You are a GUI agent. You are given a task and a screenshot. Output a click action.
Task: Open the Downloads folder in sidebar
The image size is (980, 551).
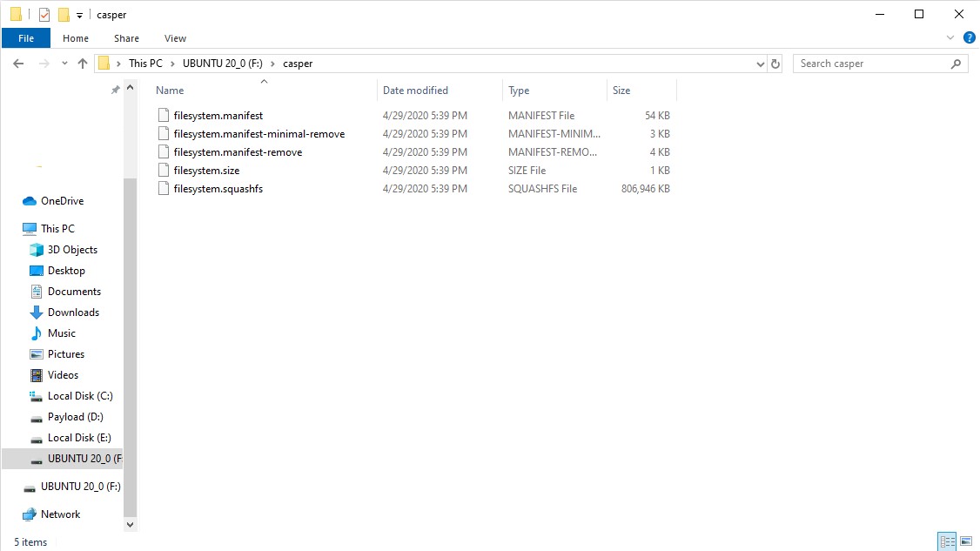(73, 312)
